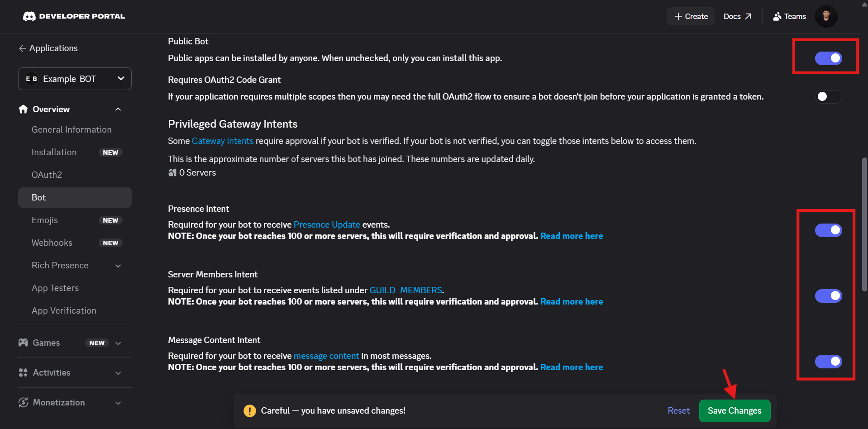Disable the Public Bot toggle
Image resolution: width=868 pixels, height=429 pixels.
click(x=828, y=58)
